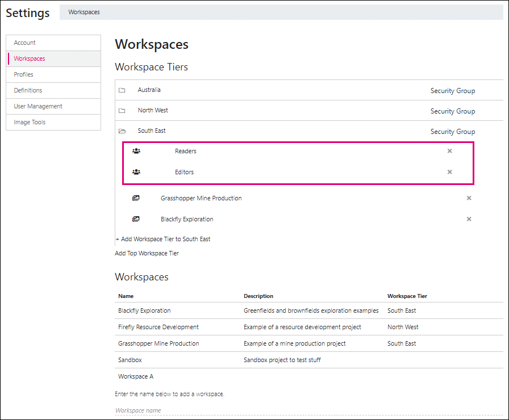Click the Blackfly Exploration workspace icon
The image size is (509, 420).
click(136, 219)
